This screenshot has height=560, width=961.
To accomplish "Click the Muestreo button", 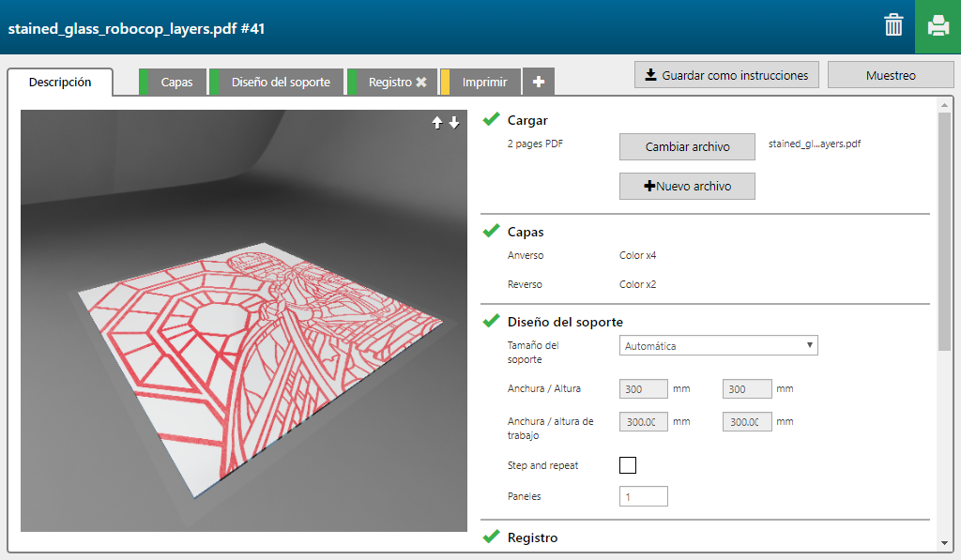I will tap(891, 75).
